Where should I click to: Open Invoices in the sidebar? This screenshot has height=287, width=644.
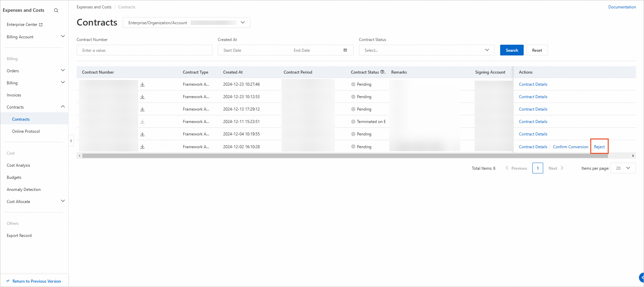pyautogui.click(x=14, y=95)
